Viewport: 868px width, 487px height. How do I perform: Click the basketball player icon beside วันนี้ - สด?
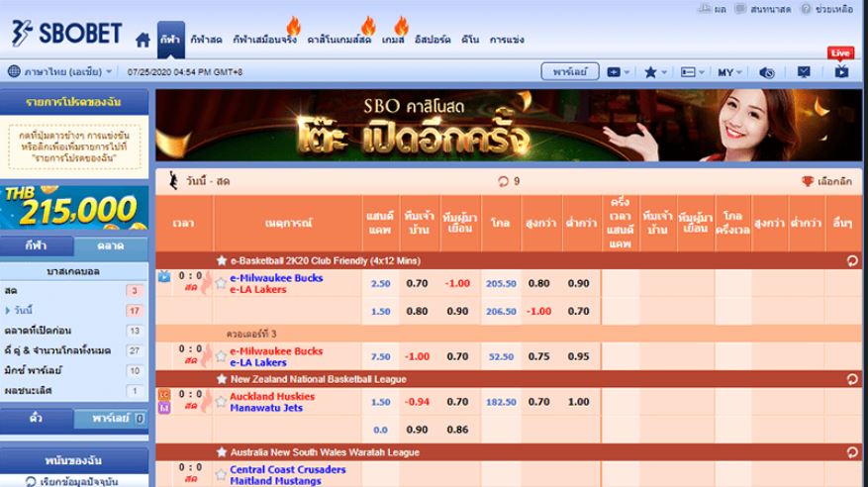pos(173,181)
